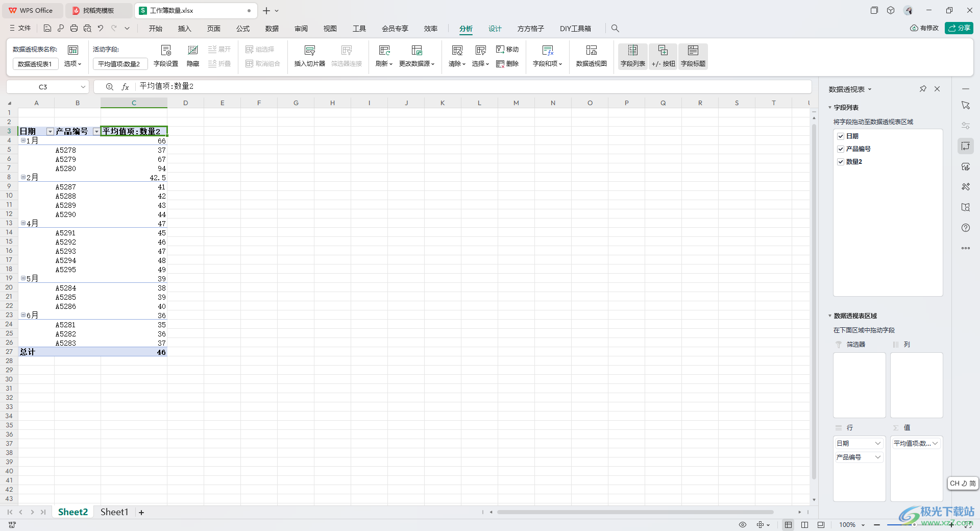The width and height of the screenshot is (980, 531).
Task: Collapse the 2月 group in pivot table
Action: tap(23, 177)
